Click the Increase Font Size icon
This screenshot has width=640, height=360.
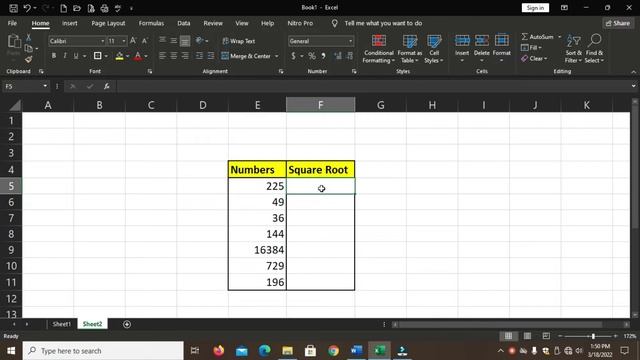coord(133,41)
